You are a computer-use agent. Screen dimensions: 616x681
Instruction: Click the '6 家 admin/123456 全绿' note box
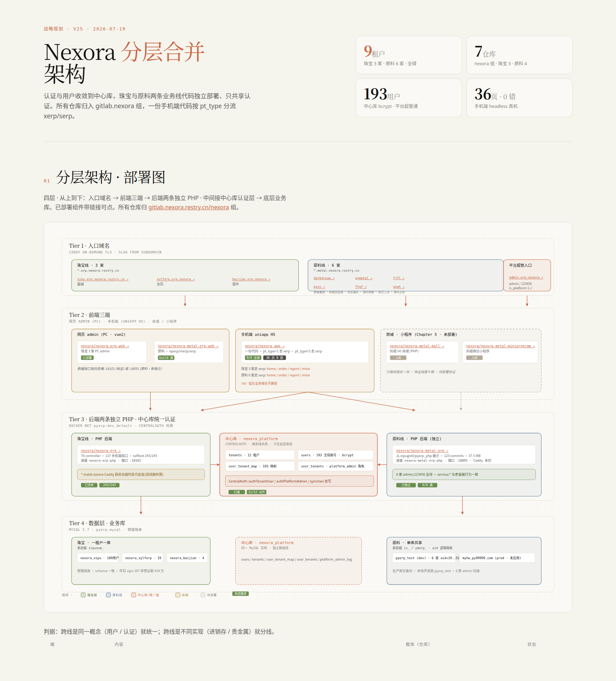(464, 475)
